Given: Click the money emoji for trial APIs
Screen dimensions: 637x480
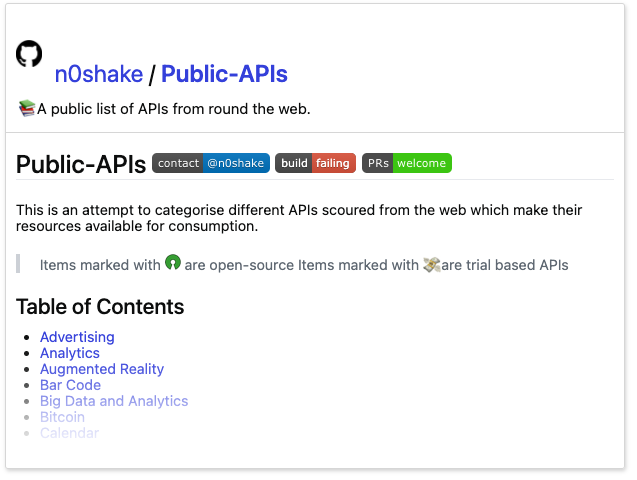Looking at the screenshot, I should 431,265.
